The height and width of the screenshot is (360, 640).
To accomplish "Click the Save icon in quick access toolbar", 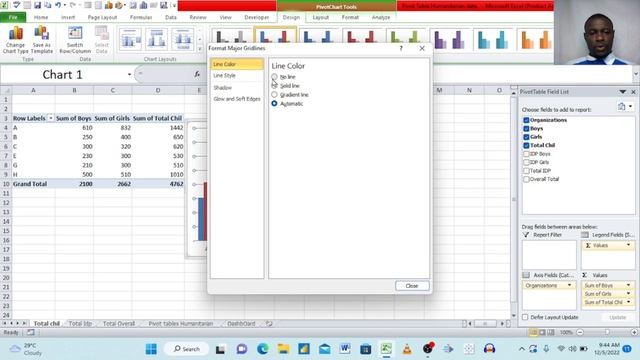I will (37, 5).
